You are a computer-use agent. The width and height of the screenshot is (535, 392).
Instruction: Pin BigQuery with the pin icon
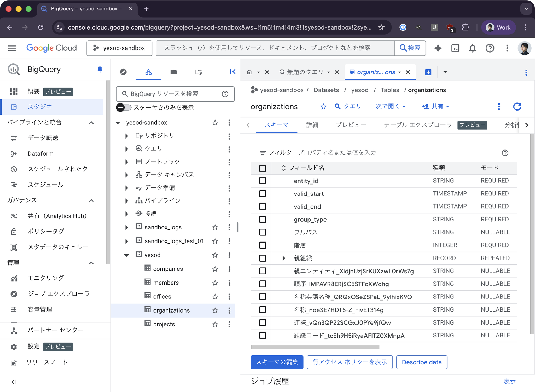pos(100,70)
